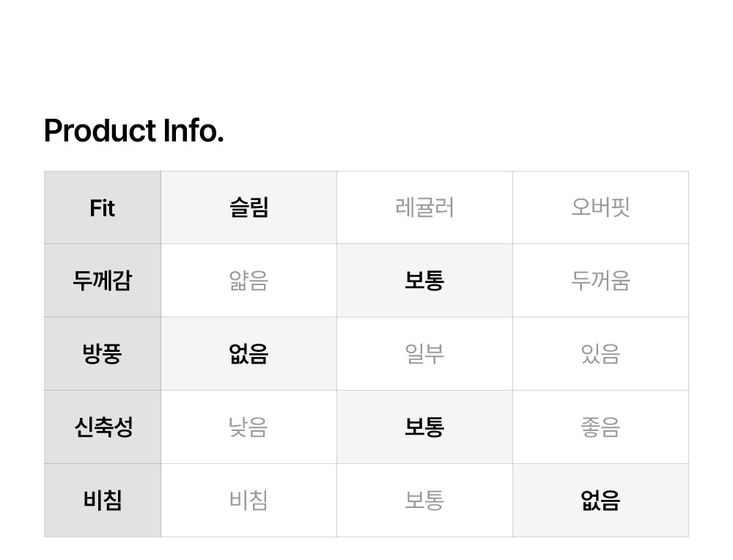Click the 신축성 row header

point(103,427)
